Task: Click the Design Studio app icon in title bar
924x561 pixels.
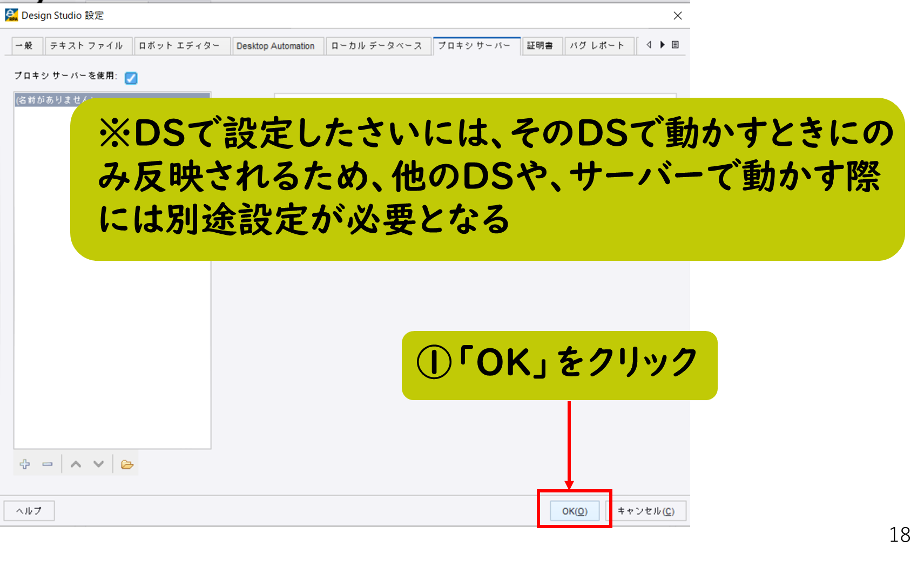Action: (11, 15)
